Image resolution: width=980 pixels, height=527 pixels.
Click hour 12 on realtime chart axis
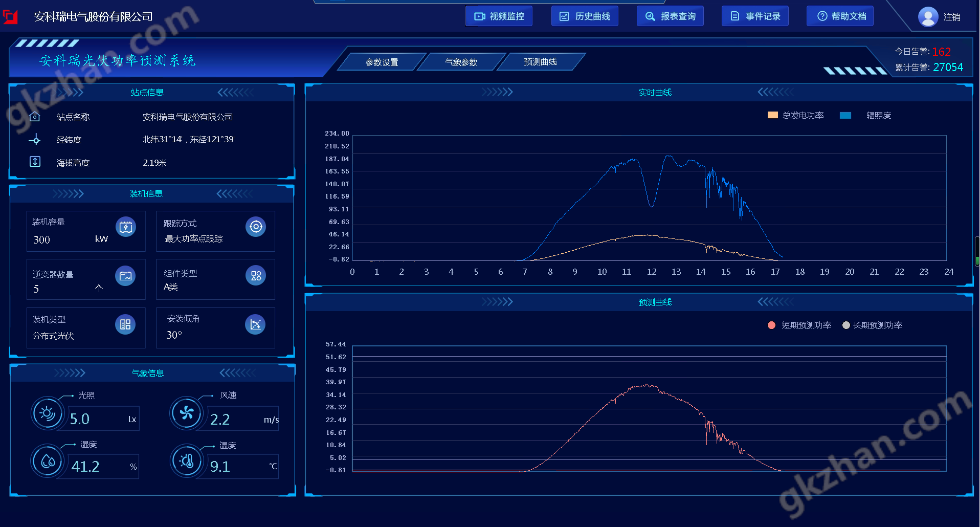(x=652, y=272)
